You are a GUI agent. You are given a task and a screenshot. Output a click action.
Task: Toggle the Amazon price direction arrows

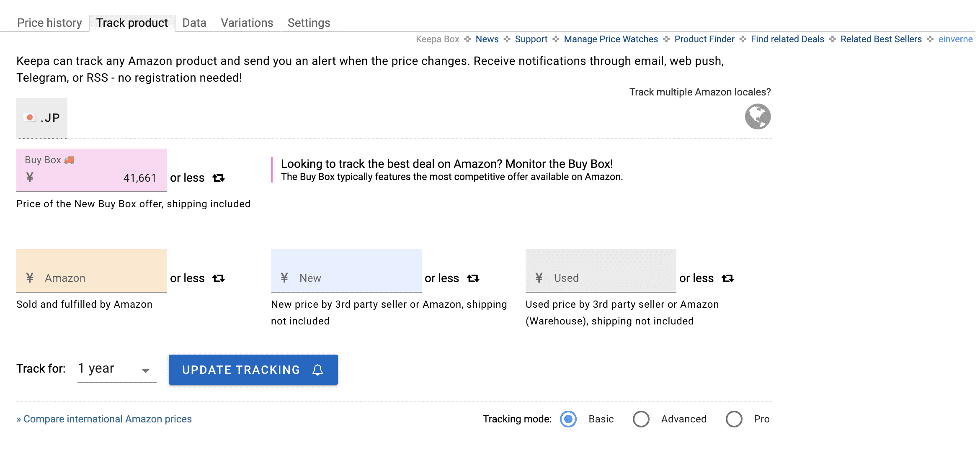pos(219,278)
